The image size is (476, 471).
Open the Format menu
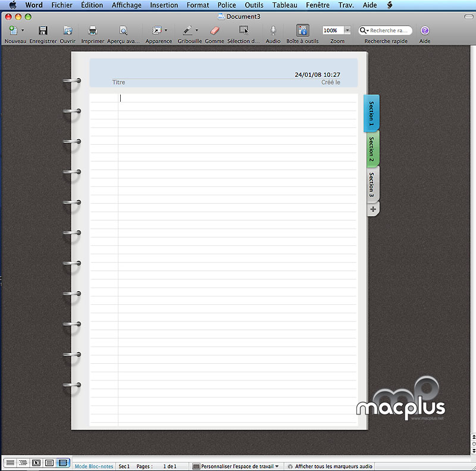[198, 5]
